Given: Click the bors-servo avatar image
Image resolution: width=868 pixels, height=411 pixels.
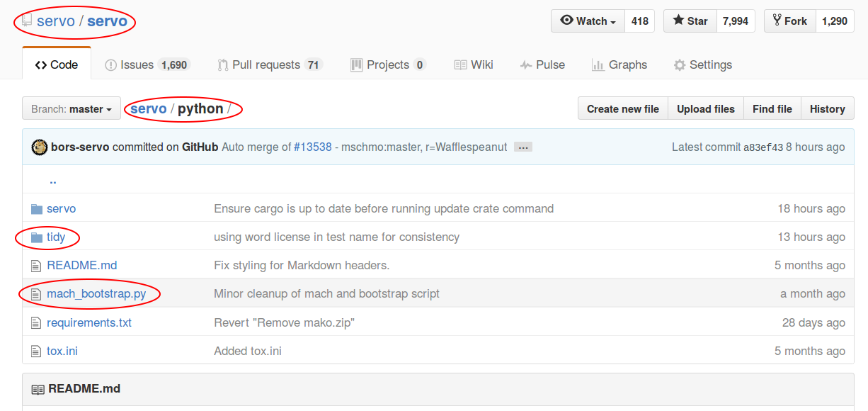Looking at the screenshot, I should (40, 147).
